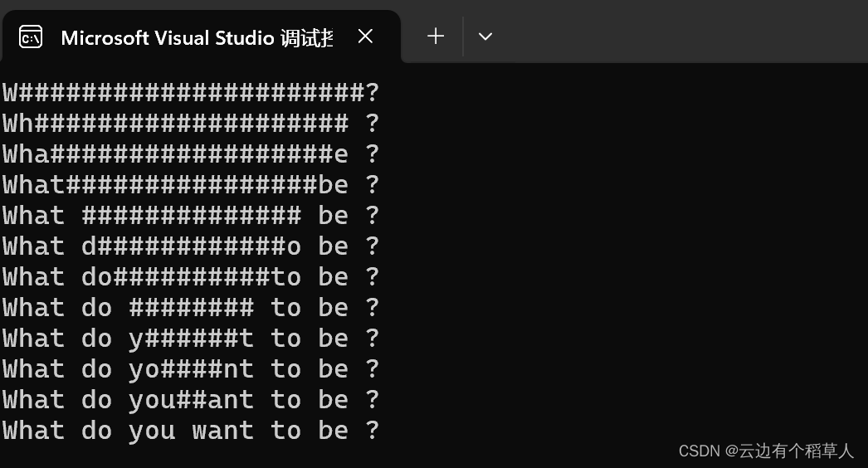Image resolution: width=868 pixels, height=468 pixels.
Task: Click the output line starting with Wh#
Action: coord(191,123)
